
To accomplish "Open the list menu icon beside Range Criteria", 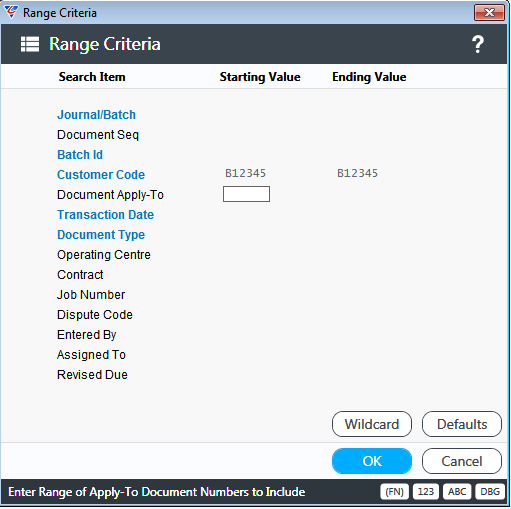I will pos(30,44).
